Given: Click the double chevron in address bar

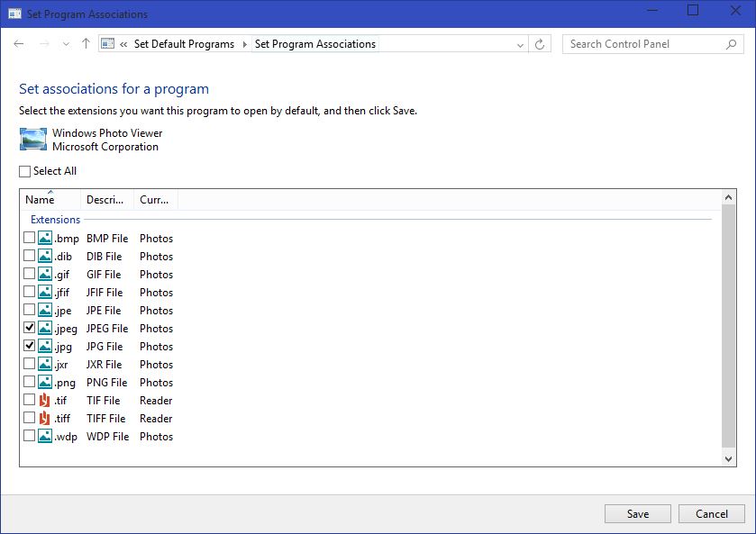Looking at the screenshot, I should pos(124,44).
